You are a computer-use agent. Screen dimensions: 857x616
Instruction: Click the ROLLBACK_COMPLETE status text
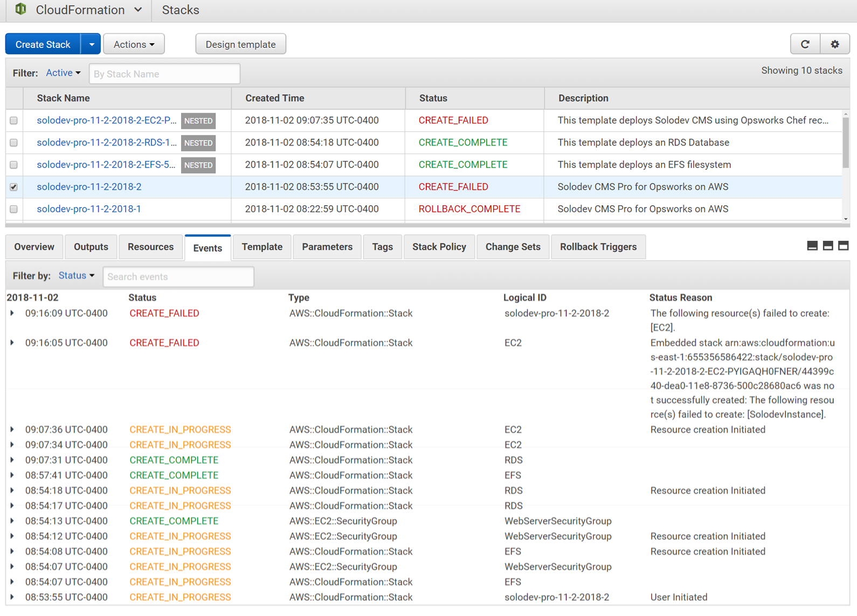tap(469, 209)
